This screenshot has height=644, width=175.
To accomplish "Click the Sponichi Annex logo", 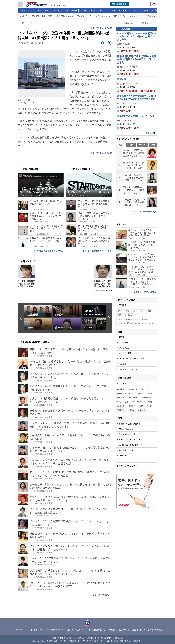I will [x=36, y=4].
